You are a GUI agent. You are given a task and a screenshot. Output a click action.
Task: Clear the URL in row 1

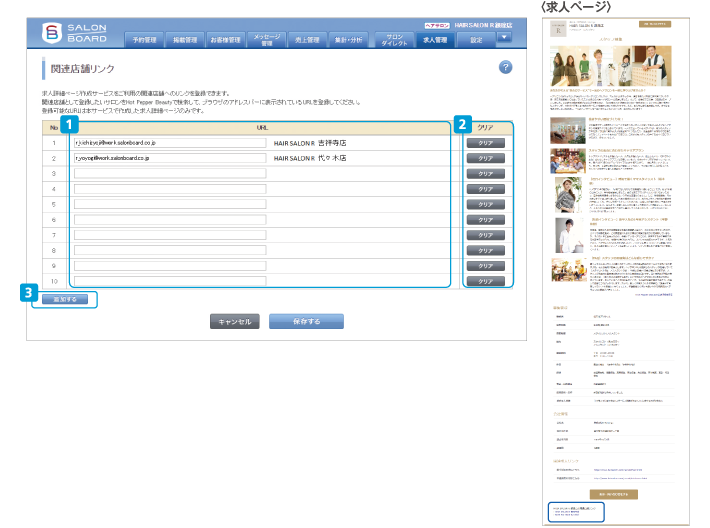point(485,143)
